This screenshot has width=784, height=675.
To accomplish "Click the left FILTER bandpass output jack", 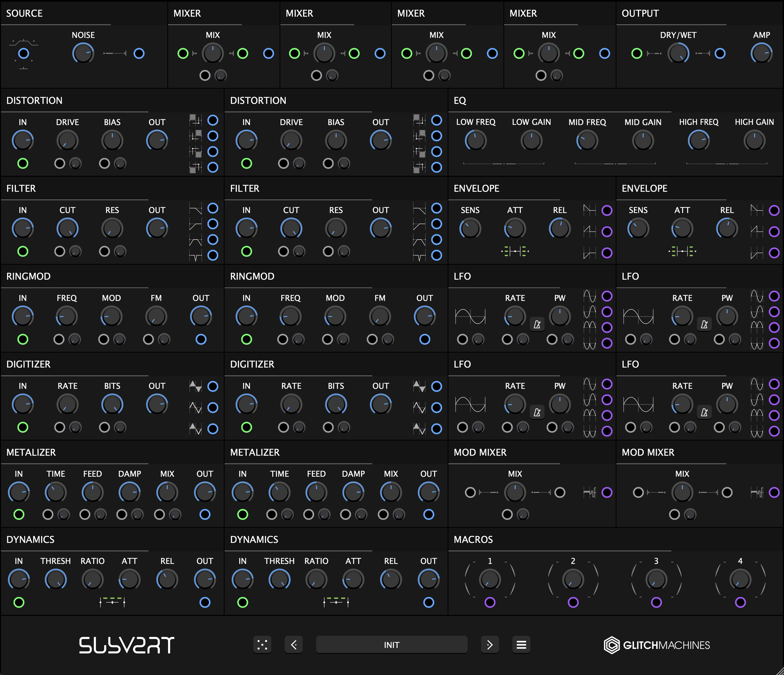I will [213, 240].
